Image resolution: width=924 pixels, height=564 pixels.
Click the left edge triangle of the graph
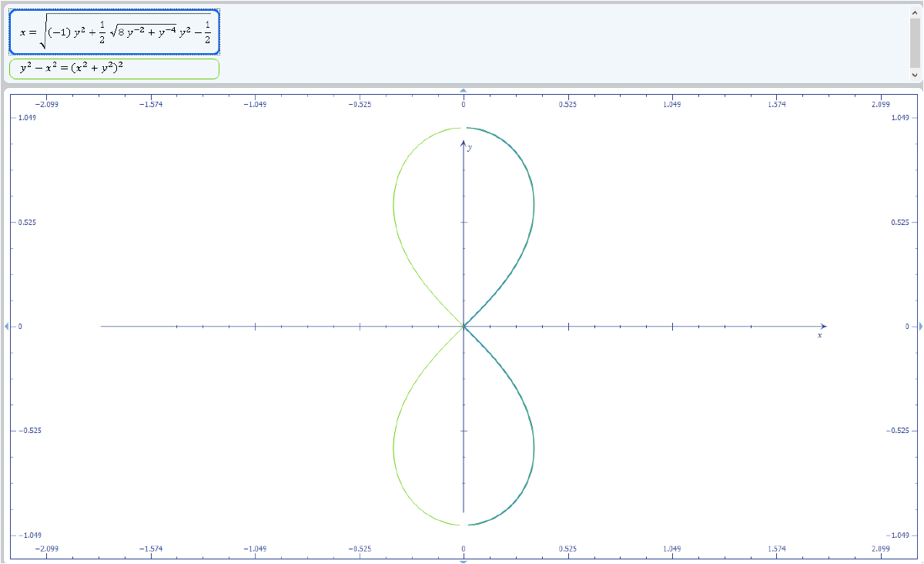point(6,327)
